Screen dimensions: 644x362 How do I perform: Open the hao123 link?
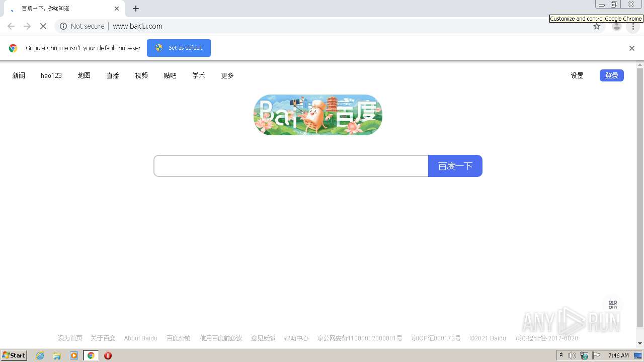click(x=51, y=75)
